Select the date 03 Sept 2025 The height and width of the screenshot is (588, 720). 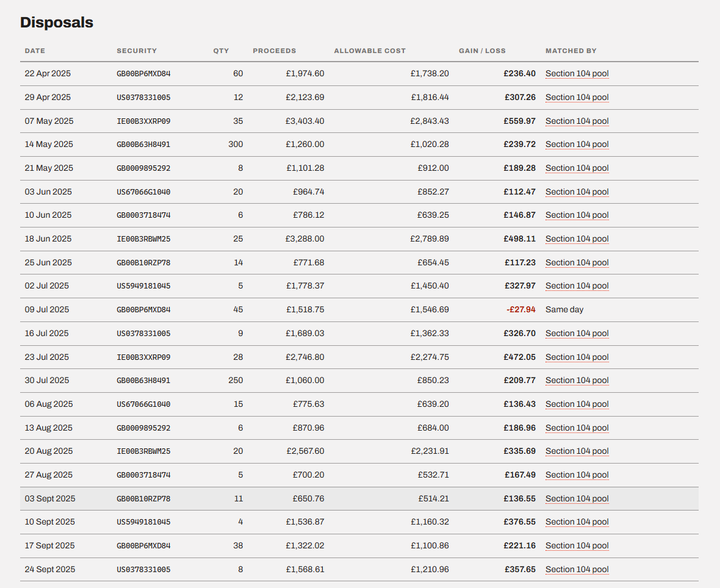(x=50, y=498)
